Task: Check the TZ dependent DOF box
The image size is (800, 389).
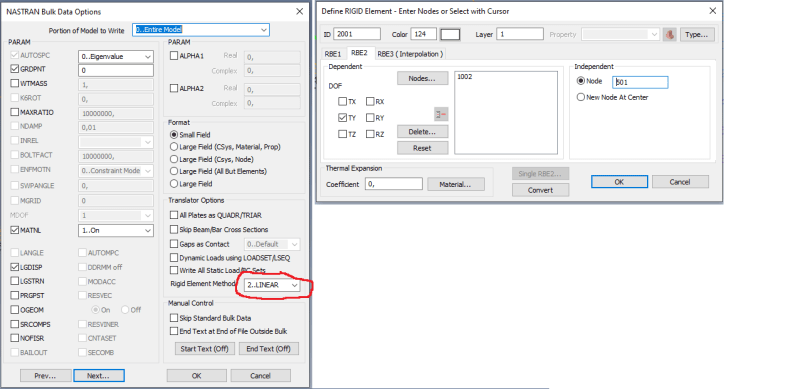Action: point(342,134)
